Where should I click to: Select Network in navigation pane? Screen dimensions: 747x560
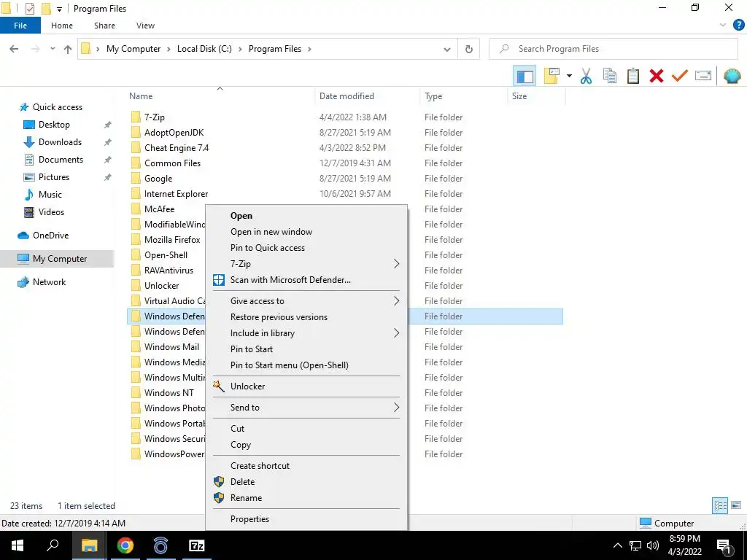(x=49, y=282)
